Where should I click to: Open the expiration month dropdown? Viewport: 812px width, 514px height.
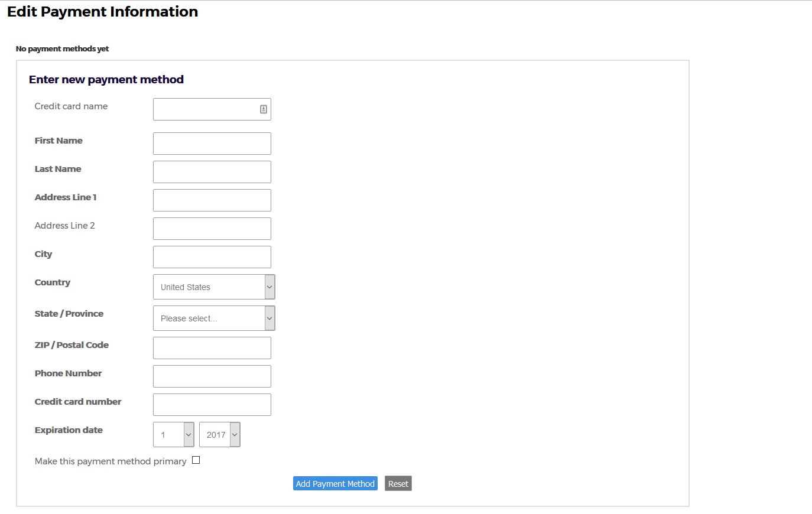173,435
